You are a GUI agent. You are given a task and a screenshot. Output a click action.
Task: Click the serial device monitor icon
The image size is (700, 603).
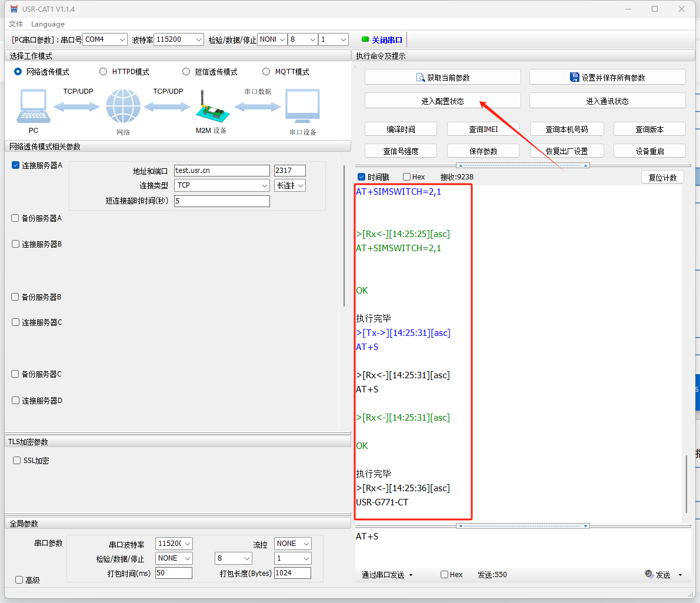(302, 106)
